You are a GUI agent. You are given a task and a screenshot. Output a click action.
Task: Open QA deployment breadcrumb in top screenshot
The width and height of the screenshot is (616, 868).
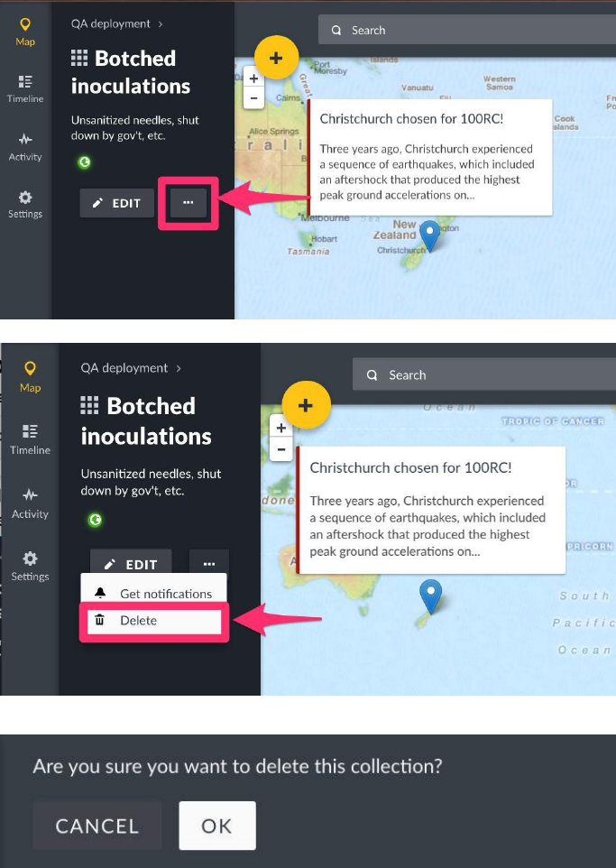tap(111, 23)
